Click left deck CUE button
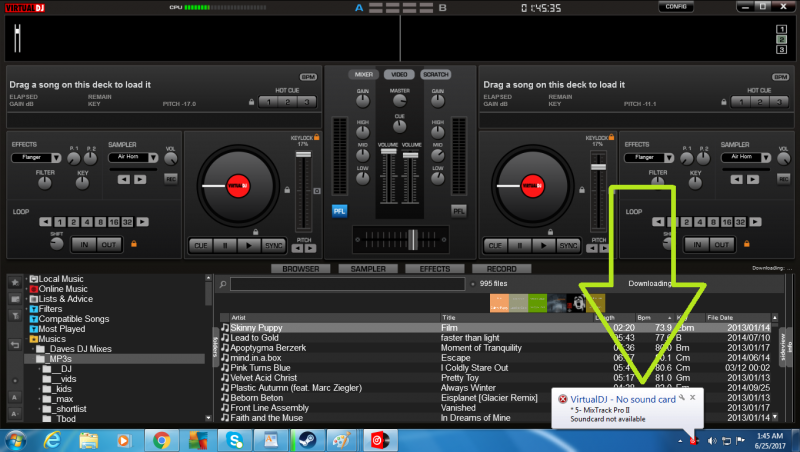This screenshot has width=800, height=452. point(201,245)
